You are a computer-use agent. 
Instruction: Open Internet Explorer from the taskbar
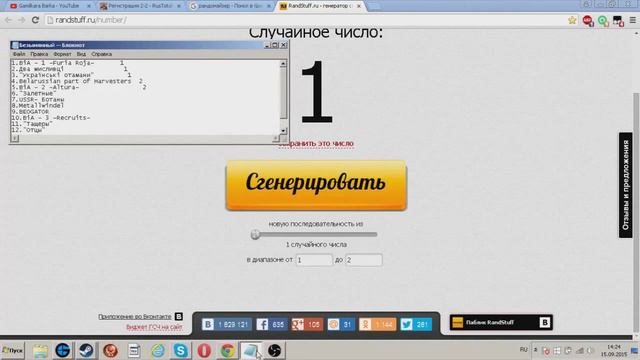click(x=158, y=351)
